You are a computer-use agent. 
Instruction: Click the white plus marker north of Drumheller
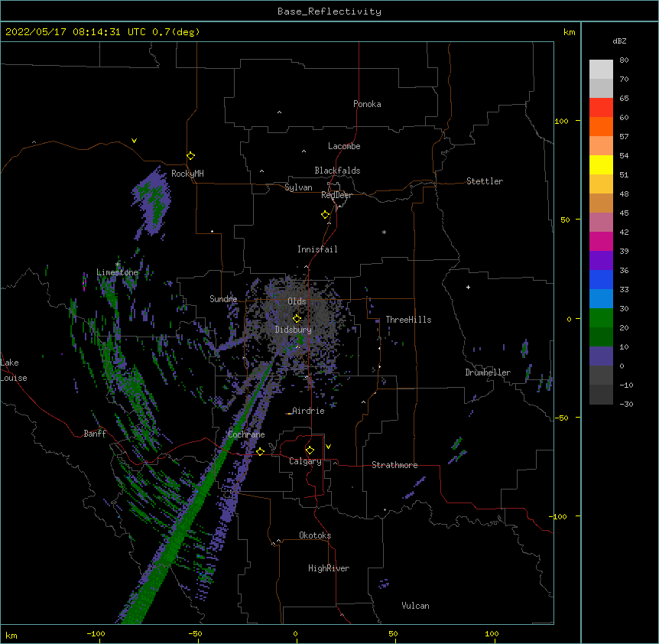(468, 287)
